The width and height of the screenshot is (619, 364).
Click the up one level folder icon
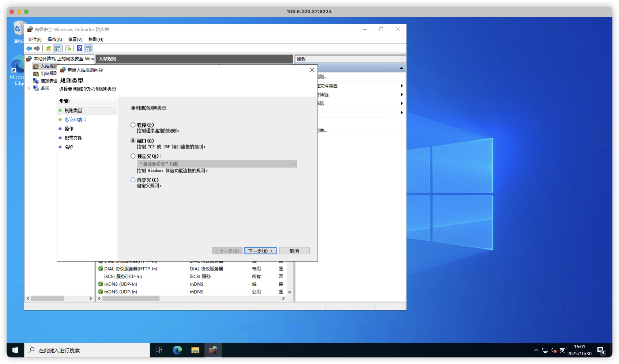pos(48,49)
